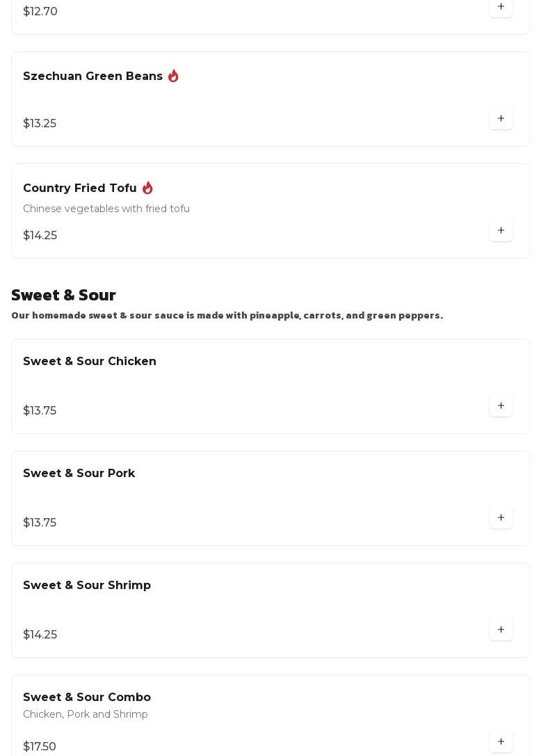Open Sweet & Sour Combo item details

[x=270, y=716]
